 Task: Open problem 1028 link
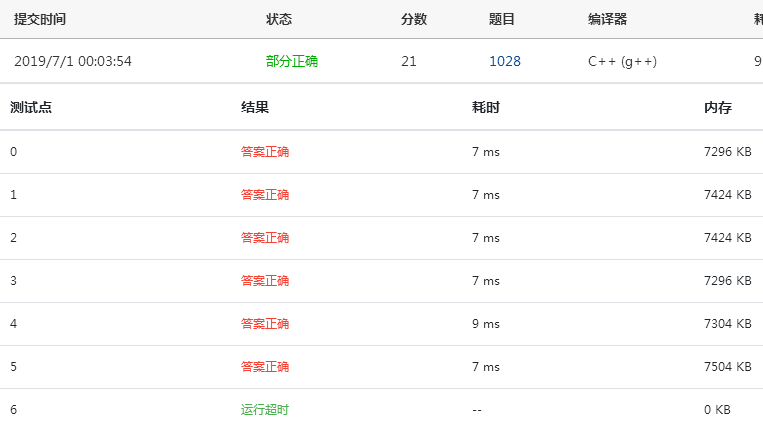[x=504, y=61]
